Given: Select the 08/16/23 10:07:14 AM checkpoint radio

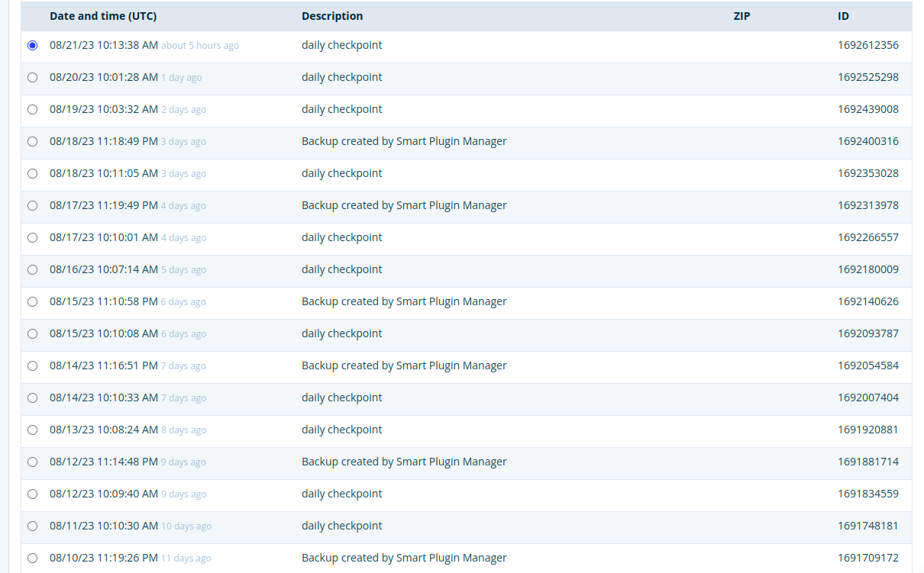Looking at the screenshot, I should tap(32, 270).
